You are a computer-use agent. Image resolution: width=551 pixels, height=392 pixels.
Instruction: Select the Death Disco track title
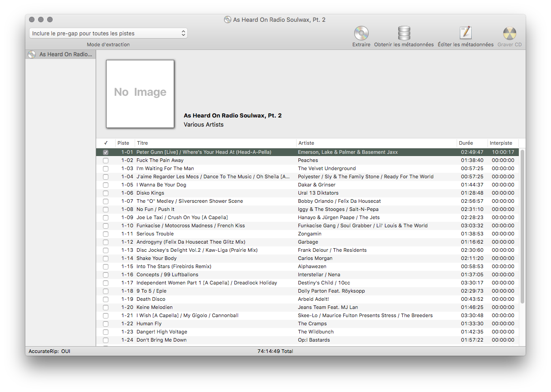tap(151, 299)
